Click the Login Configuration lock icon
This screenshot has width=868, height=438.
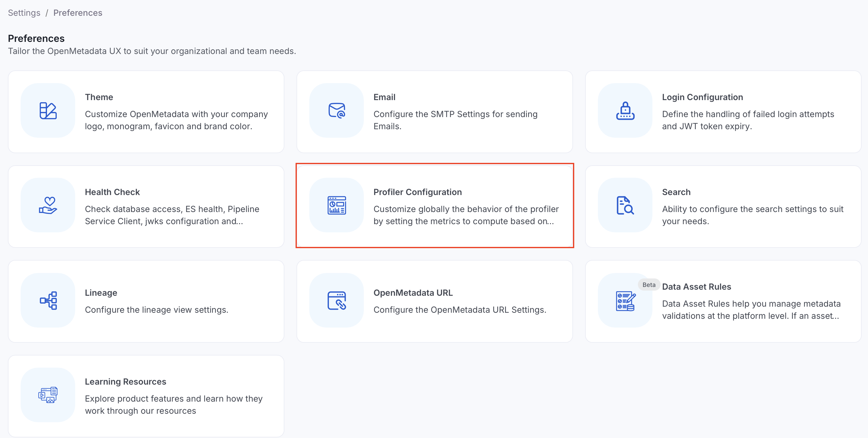[625, 111]
